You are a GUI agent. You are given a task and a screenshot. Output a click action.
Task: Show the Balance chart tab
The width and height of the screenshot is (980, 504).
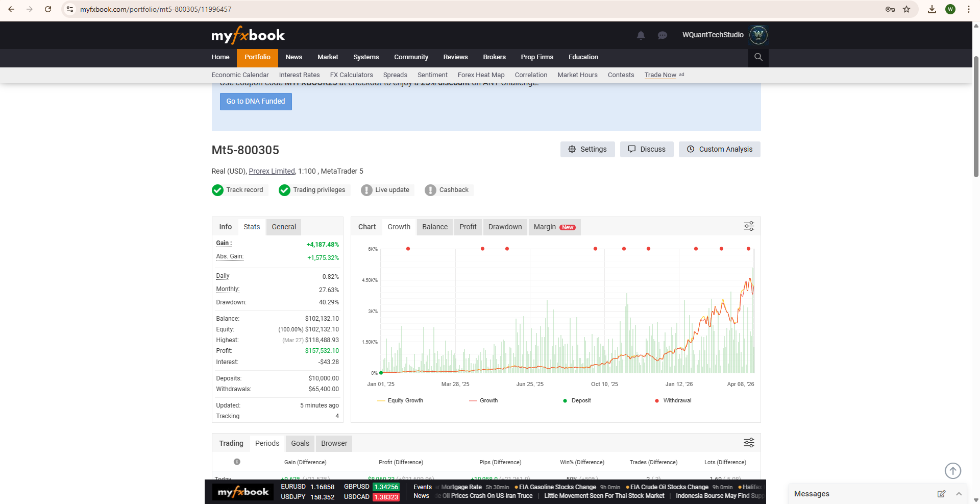point(435,227)
